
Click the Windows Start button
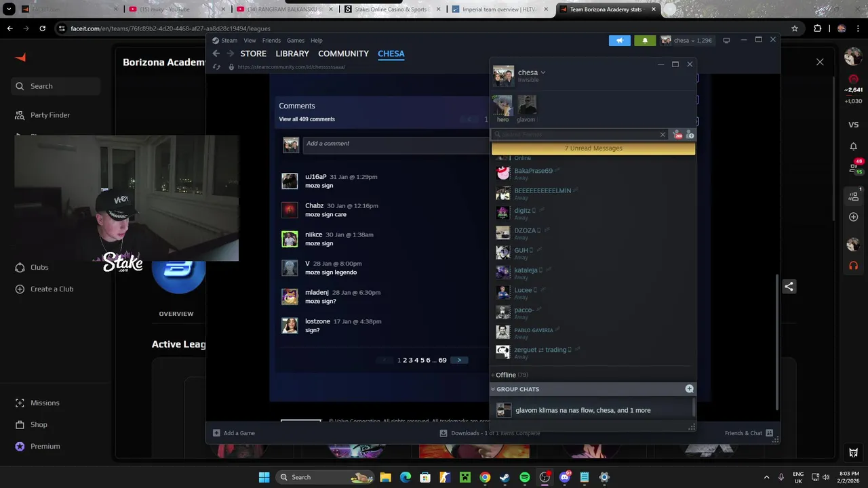point(264,477)
